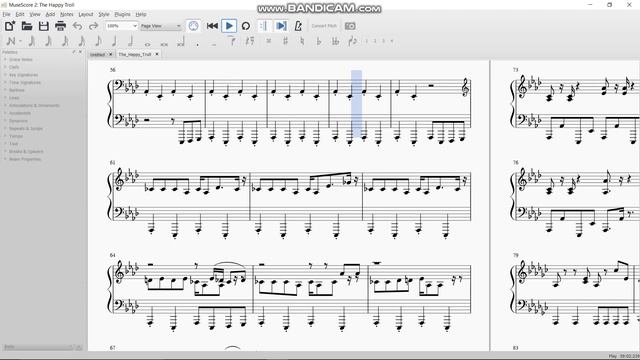Flip note stem direction

point(353,41)
